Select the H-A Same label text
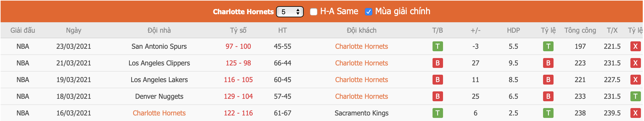Screen dimensions: 644x121 point(339,11)
